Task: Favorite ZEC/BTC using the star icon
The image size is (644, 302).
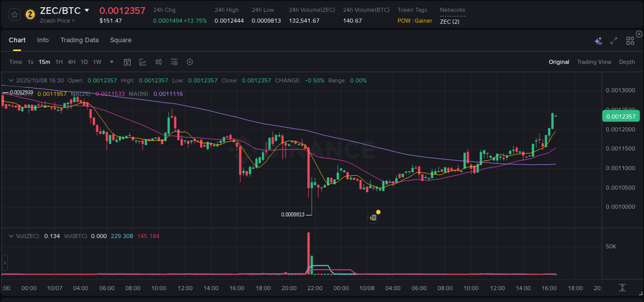Action: pos(14,14)
